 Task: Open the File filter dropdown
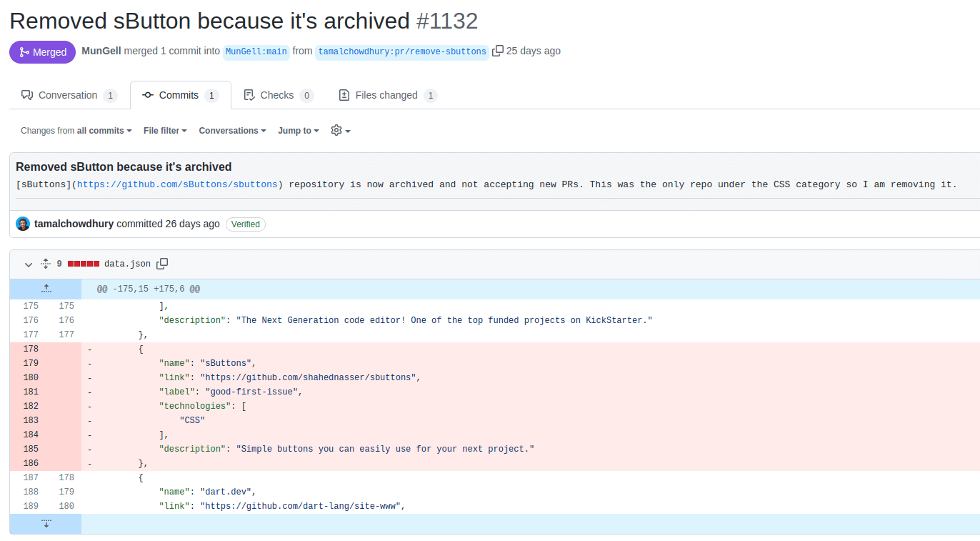165,131
